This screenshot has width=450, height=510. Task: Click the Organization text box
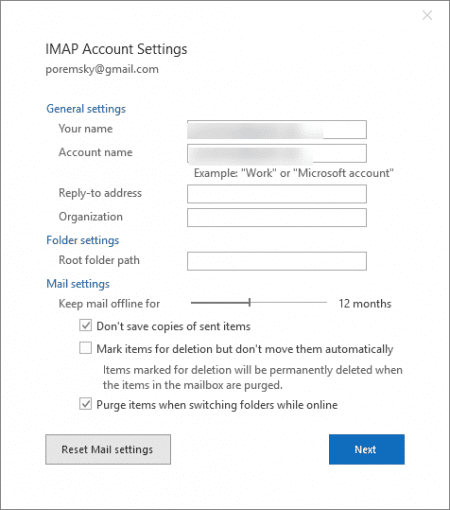coord(277,218)
